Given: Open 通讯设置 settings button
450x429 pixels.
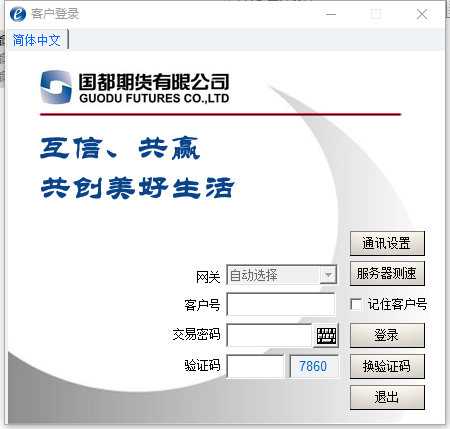Looking at the screenshot, I should [387, 243].
